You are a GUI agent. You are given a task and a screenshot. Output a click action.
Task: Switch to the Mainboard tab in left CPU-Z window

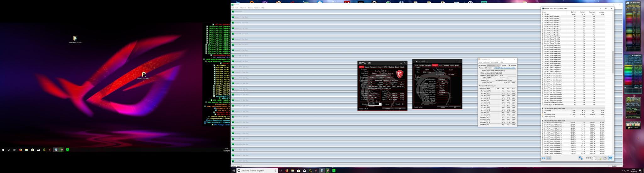373,67
